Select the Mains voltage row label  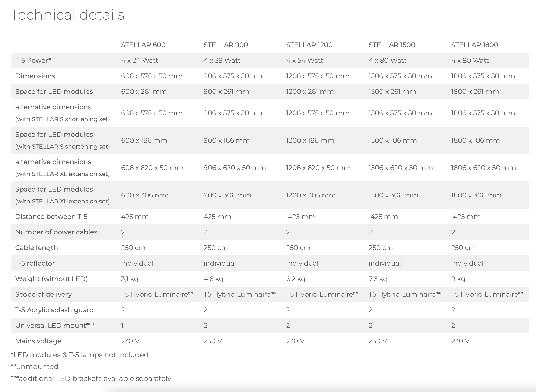[38, 341]
